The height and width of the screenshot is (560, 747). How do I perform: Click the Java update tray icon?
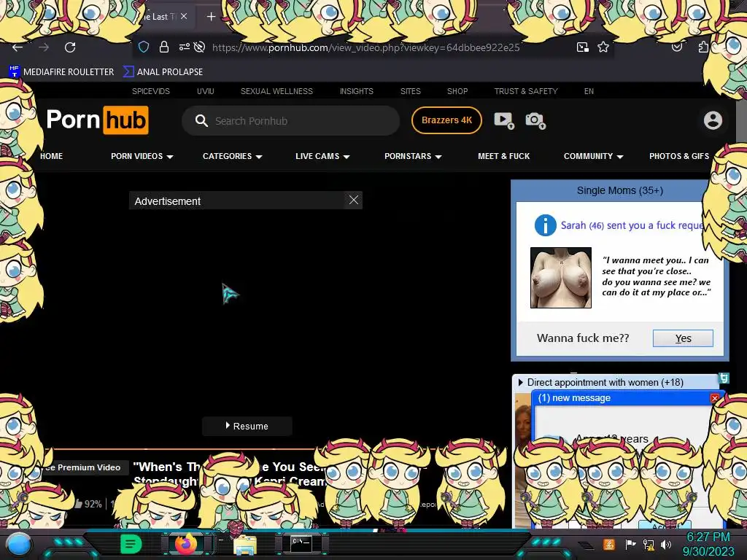[x=608, y=544]
